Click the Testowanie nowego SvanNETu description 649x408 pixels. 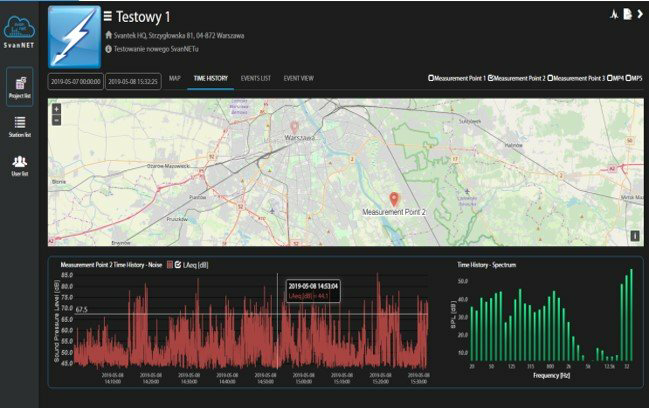[x=156, y=49]
